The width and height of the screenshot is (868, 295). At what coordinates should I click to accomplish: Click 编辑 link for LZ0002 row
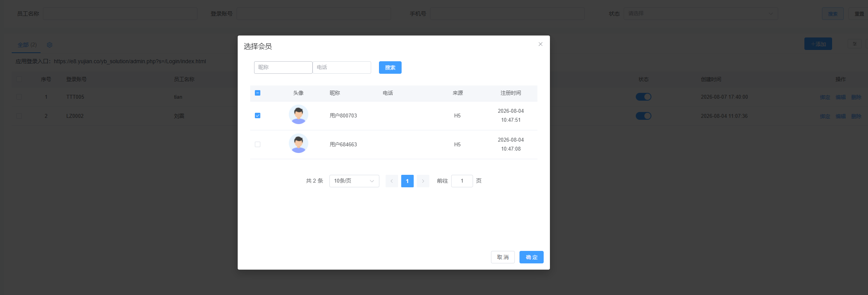pos(841,116)
